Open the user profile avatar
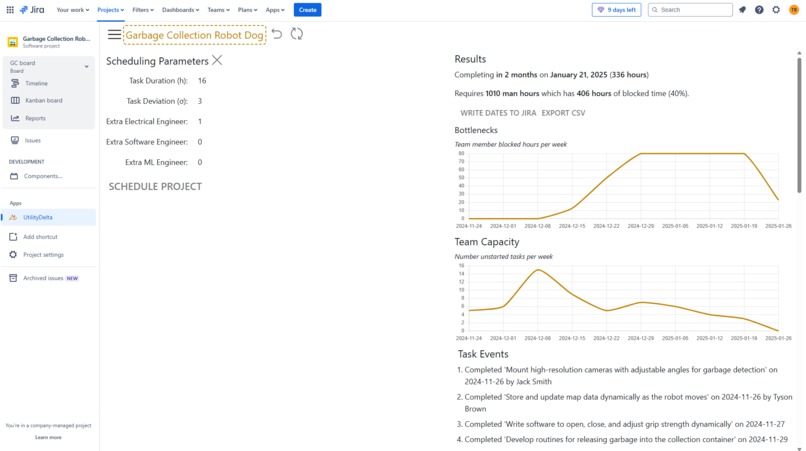Screen dimensions: 806x451 [794, 10]
